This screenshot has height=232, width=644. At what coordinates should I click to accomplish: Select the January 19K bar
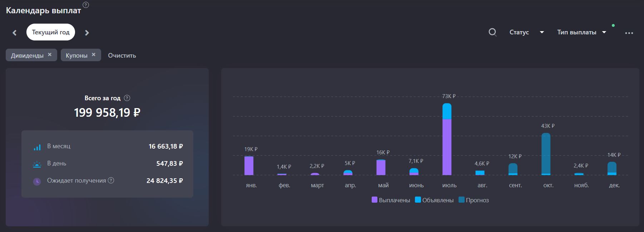tap(249, 165)
